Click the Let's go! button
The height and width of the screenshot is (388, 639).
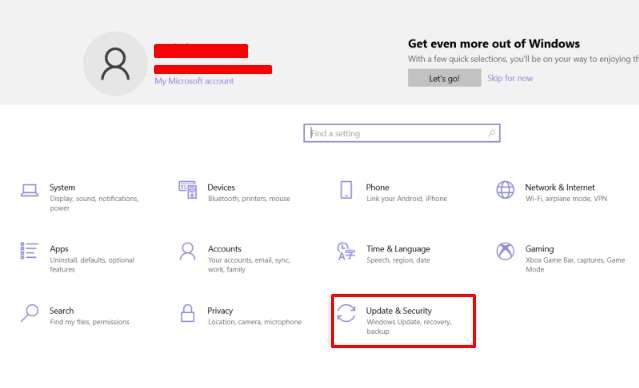(444, 78)
